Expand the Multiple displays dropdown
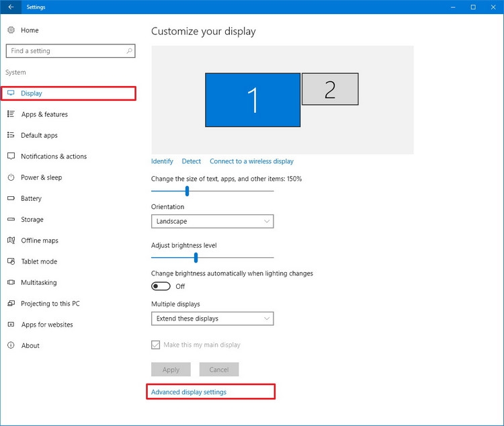 (212, 318)
